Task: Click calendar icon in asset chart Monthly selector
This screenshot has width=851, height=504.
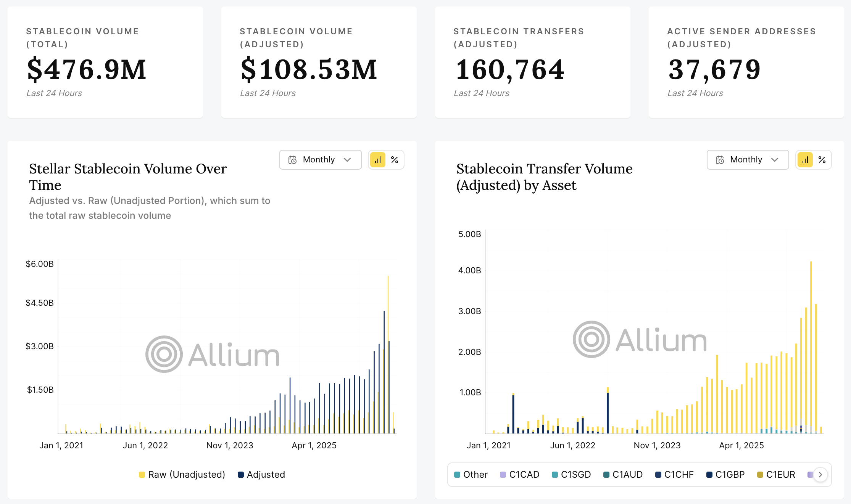Action: [x=720, y=160]
